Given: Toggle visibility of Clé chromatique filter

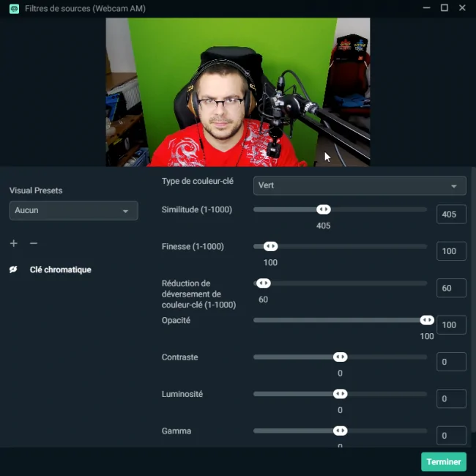Looking at the screenshot, I should click(13, 269).
